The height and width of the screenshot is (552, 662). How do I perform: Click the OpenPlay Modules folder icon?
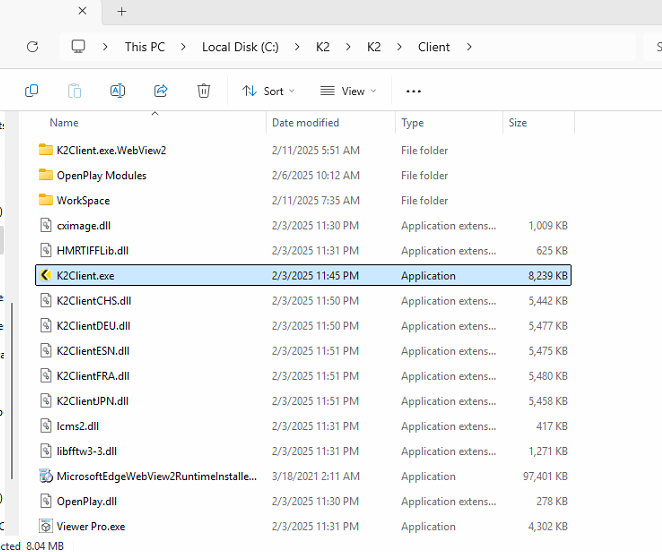(46, 175)
